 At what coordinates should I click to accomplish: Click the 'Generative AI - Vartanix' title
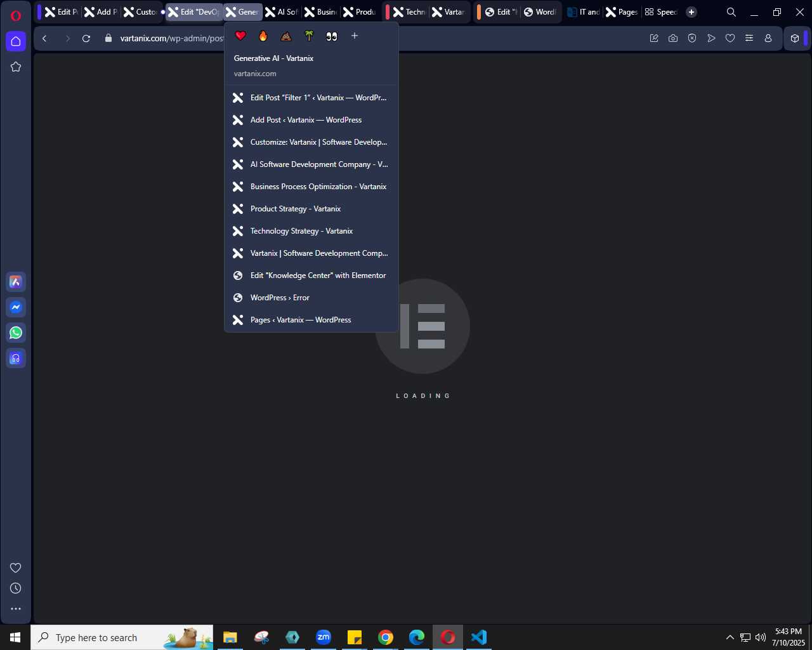pos(273,58)
